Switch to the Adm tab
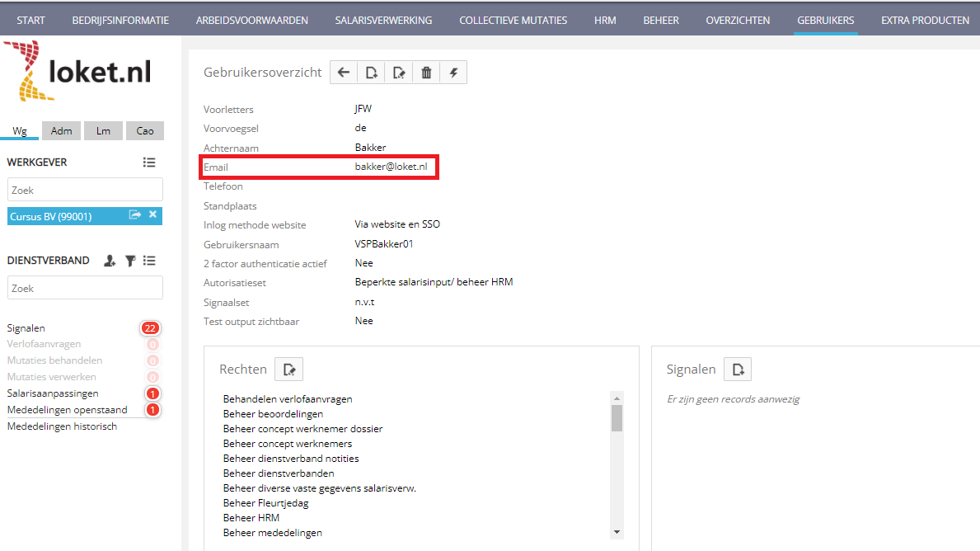The image size is (980, 551). 61,130
